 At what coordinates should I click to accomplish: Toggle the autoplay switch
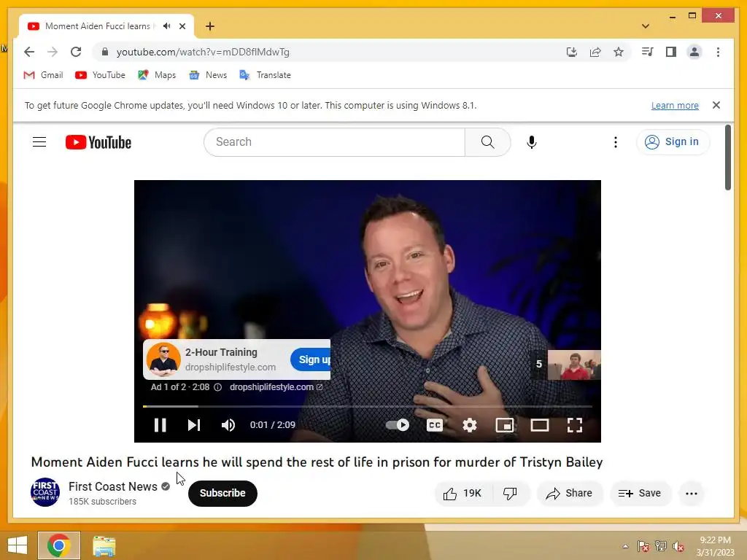[398, 425]
